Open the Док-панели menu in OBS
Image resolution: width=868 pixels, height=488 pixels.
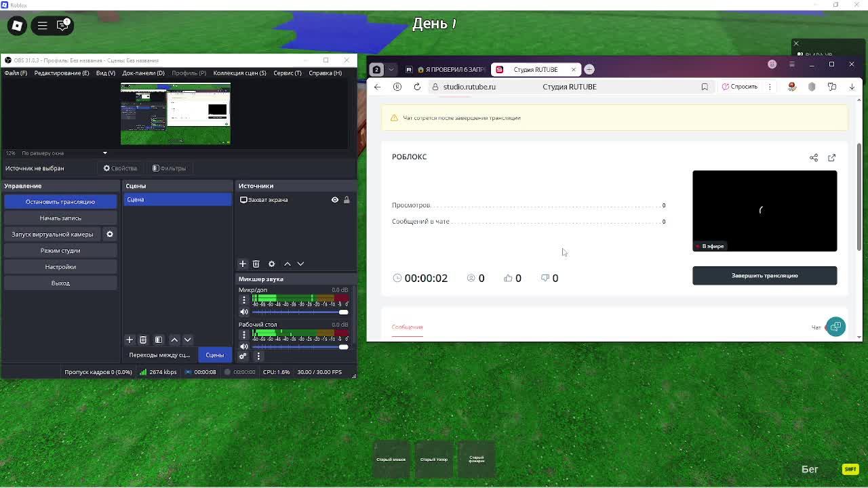point(143,73)
